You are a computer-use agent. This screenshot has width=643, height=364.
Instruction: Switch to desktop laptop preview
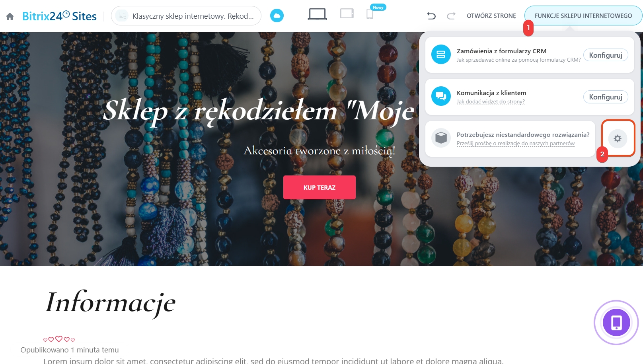coord(317,14)
